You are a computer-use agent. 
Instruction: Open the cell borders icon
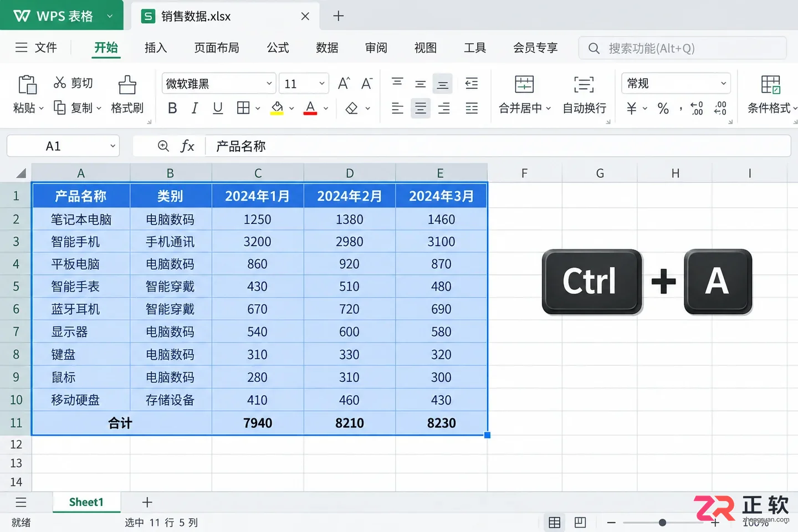pos(243,108)
